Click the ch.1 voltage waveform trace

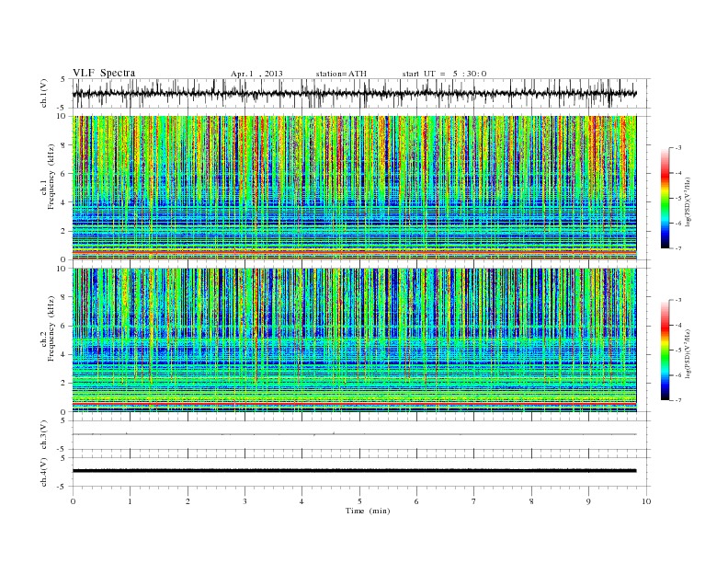click(x=354, y=93)
